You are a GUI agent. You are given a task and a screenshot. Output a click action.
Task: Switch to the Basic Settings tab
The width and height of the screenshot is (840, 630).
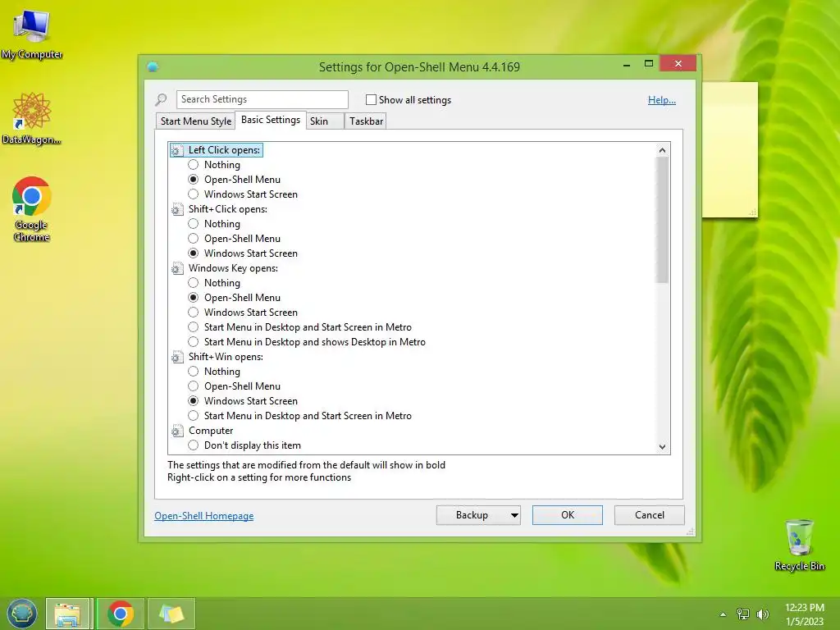coord(271,120)
